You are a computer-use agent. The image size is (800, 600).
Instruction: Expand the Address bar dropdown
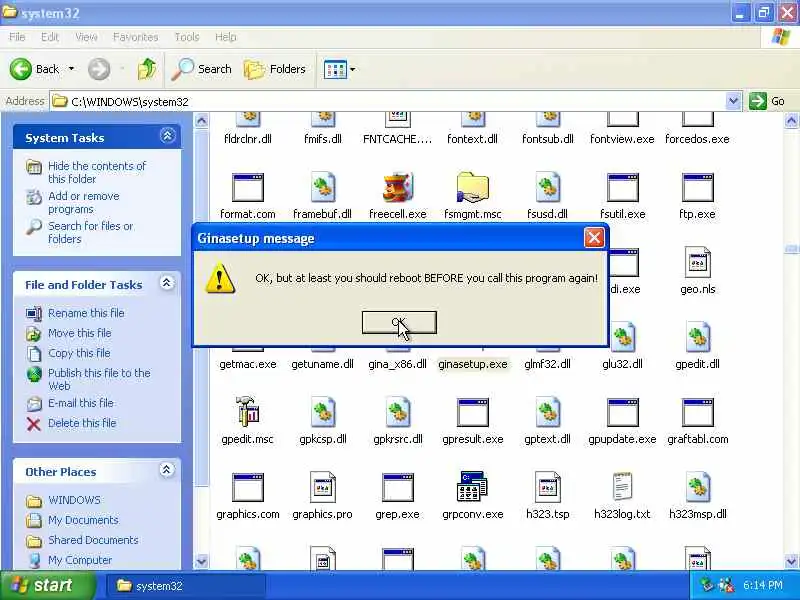coord(733,101)
